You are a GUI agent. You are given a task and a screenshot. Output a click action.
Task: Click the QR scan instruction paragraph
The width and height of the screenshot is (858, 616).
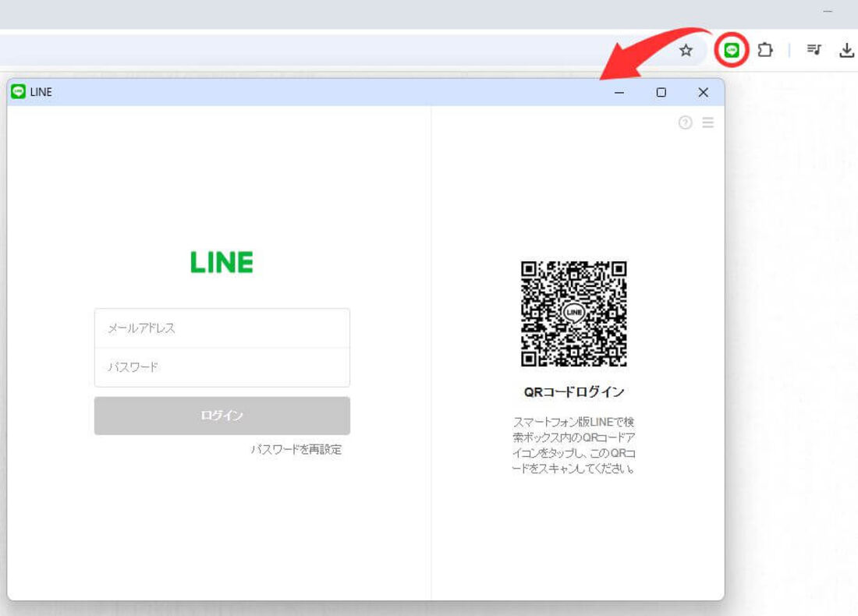tap(573, 444)
